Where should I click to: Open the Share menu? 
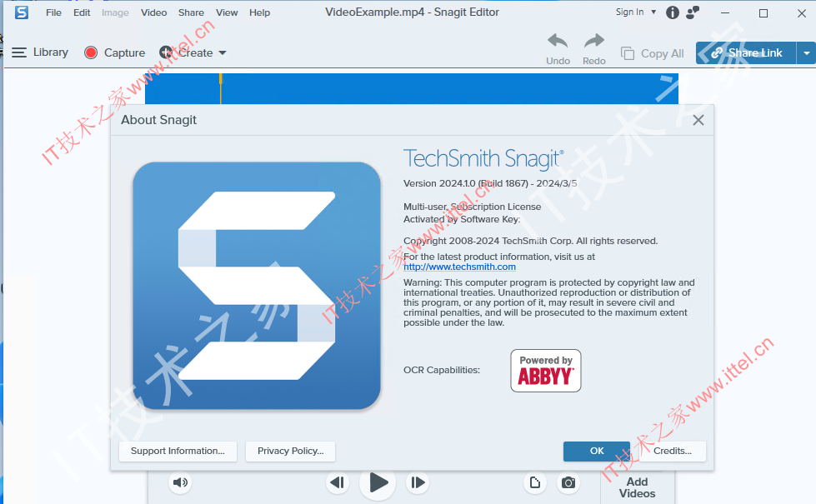[191, 12]
